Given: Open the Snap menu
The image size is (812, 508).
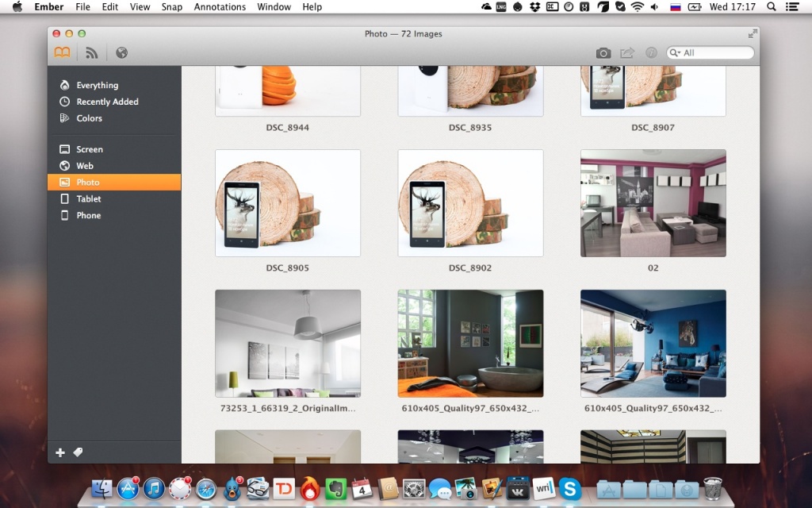Looking at the screenshot, I should pos(171,7).
